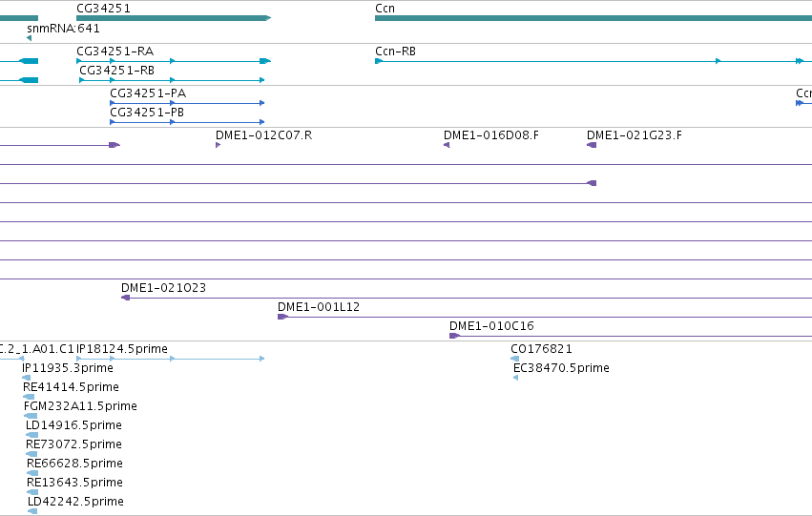
Task: Click the RE41414.5prime arrow glyph
Action: [x=29, y=397]
